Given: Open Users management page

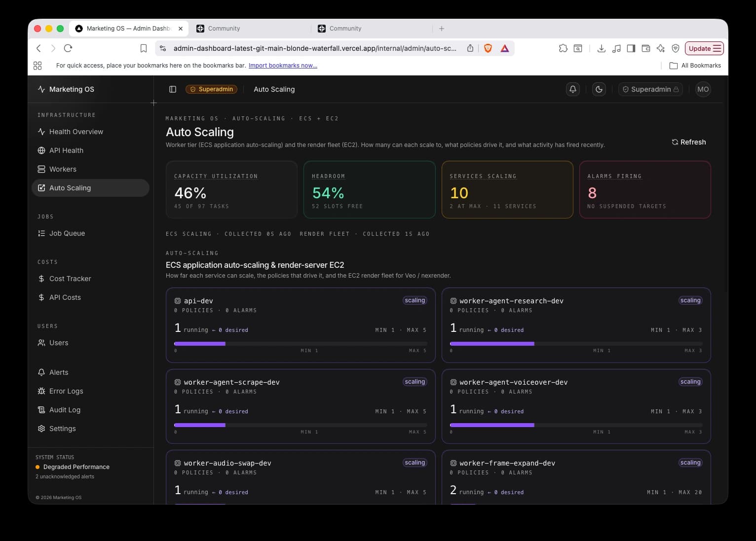Looking at the screenshot, I should 90,343.
